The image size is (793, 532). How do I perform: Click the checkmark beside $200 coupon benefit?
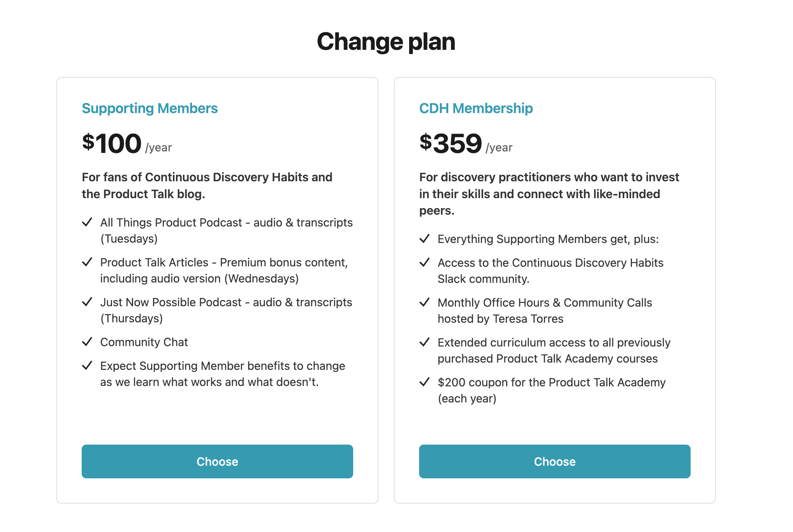coord(425,382)
